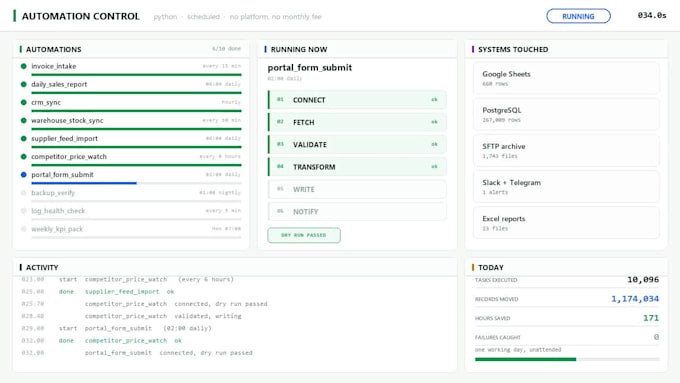680x383 pixels.
Task: Click the RUNNING status button
Action: (578, 16)
